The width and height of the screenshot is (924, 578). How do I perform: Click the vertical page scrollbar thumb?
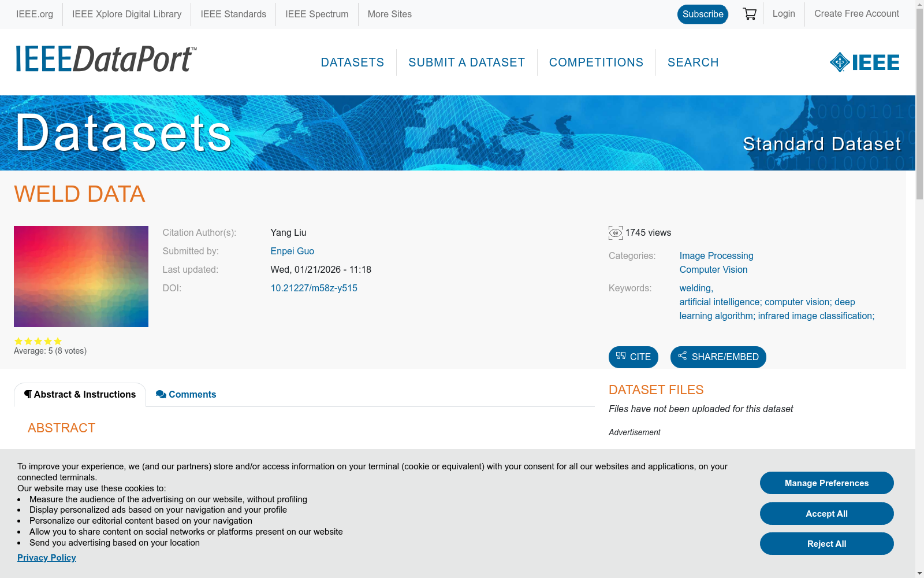point(919,104)
